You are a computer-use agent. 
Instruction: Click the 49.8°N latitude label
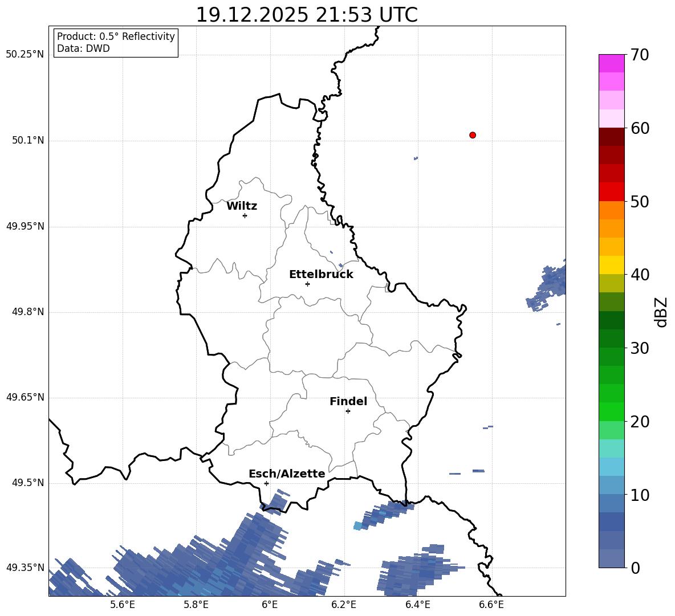point(28,312)
